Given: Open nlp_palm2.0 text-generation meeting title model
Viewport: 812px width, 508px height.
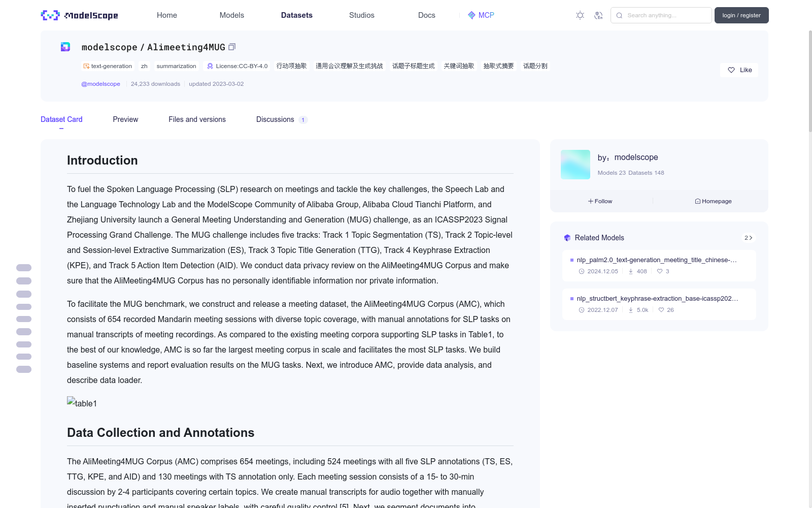Looking at the screenshot, I should pyautogui.click(x=659, y=265).
